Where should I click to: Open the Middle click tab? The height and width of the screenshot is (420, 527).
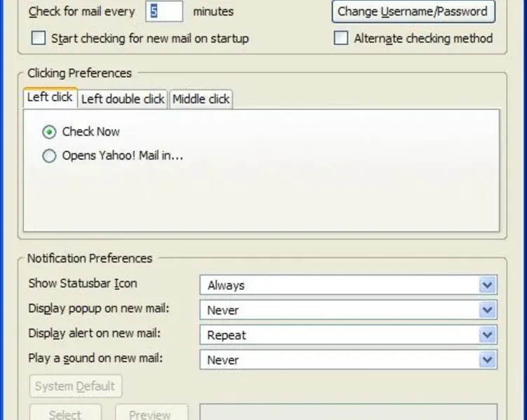201,99
